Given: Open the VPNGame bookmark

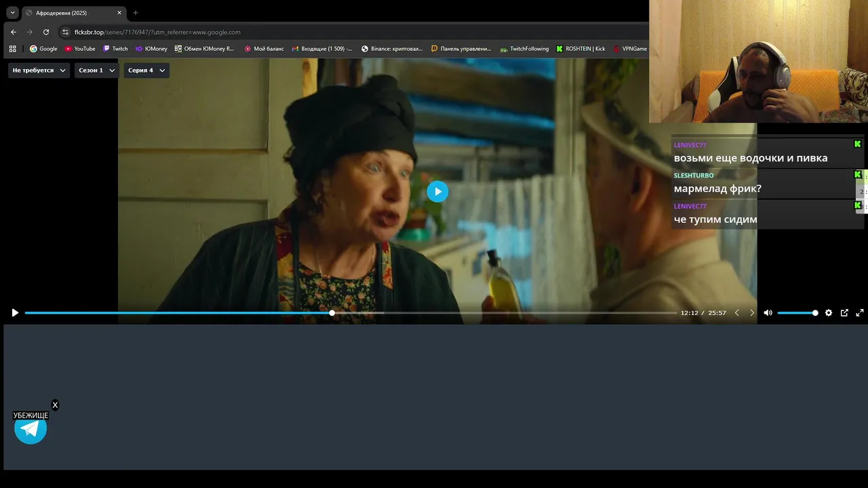Looking at the screenshot, I should [630, 49].
